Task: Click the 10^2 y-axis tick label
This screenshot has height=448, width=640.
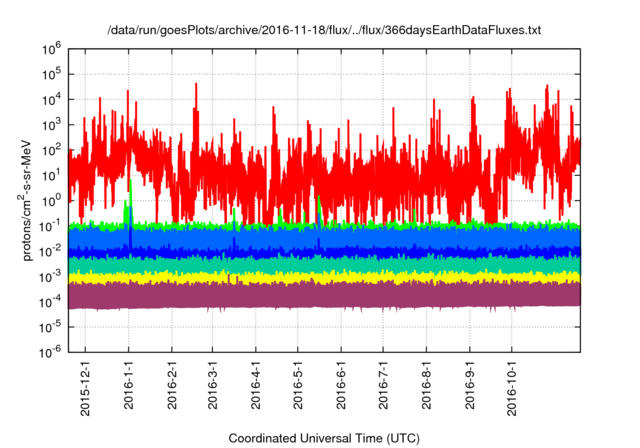Action: pyautogui.click(x=51, y=150)
